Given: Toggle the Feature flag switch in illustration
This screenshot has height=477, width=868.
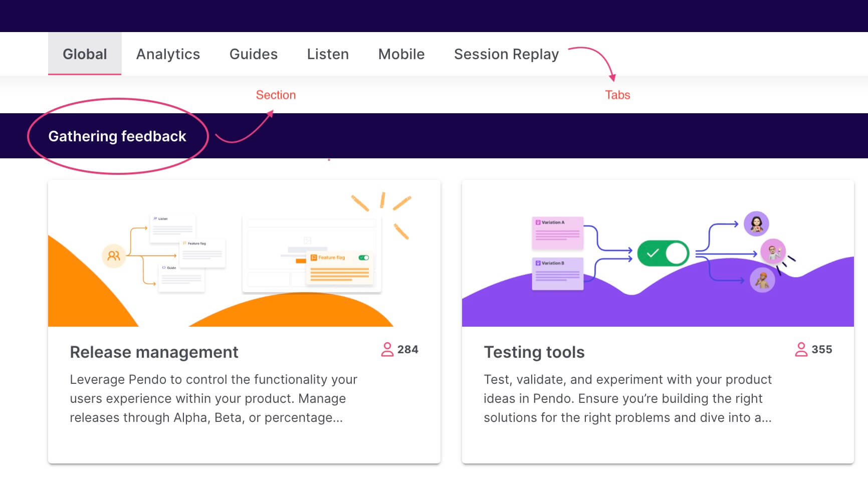Looking at the screenshot, I should 364,258.
